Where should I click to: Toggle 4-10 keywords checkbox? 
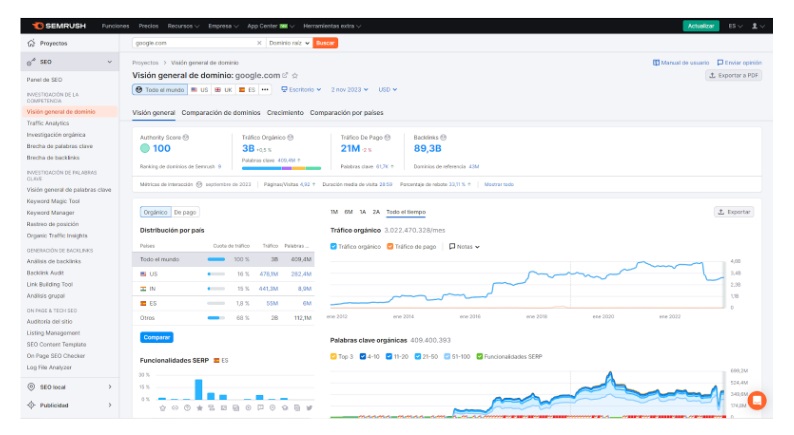click(363, 357)
